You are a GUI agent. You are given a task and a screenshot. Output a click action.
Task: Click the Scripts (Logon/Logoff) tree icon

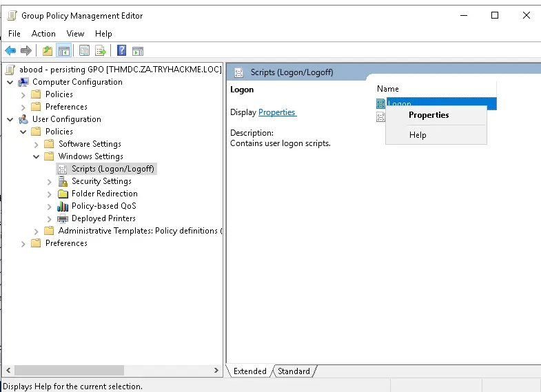point(63,169)
